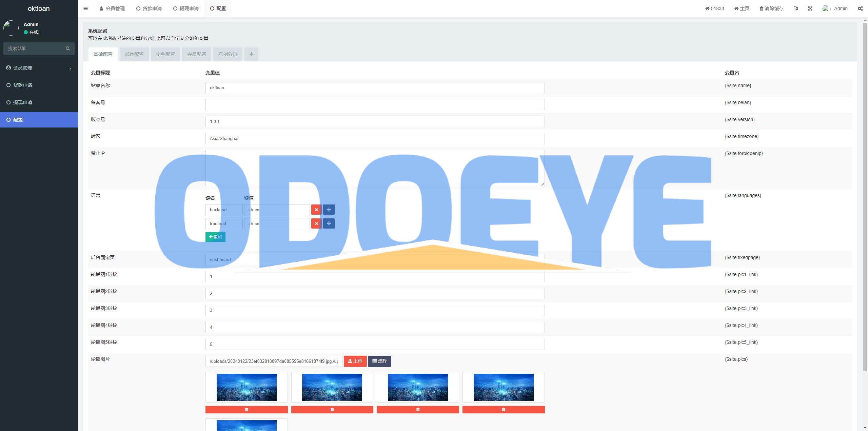The height and width of the screenshot is (431, 868).
Task: Open the first carousel image thumbnail
Action: [x=246, y=387]
